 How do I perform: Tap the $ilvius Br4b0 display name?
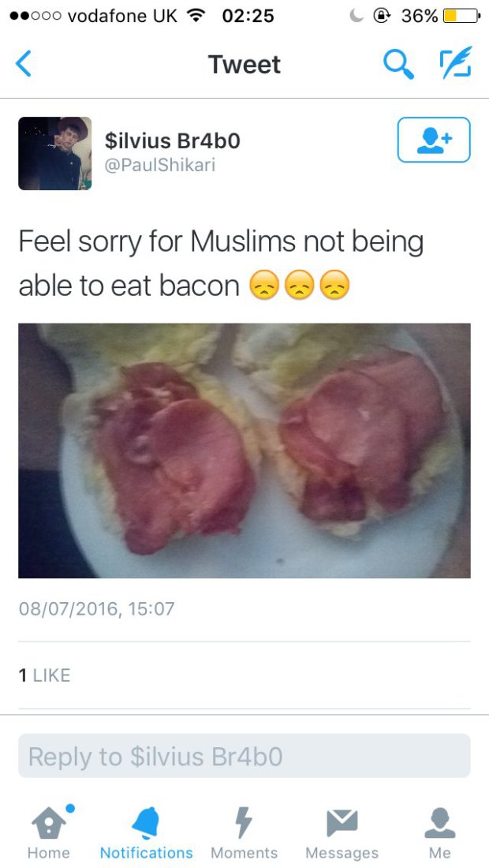click(x=173, y=140)
